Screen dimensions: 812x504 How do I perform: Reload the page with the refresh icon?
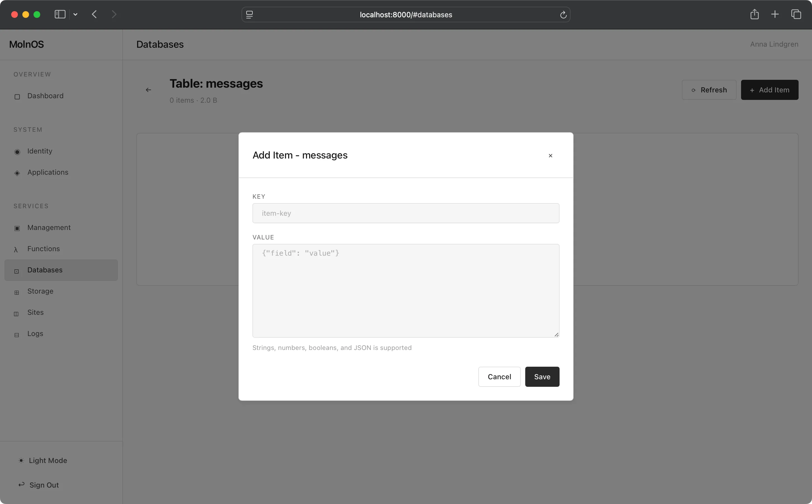563,15
